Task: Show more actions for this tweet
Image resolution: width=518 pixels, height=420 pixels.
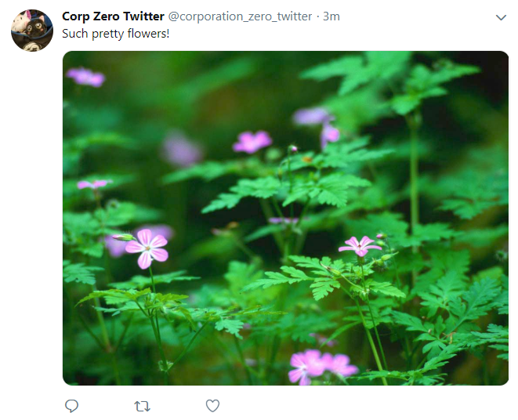Action: pyautogui.click(x=502, y=17)
